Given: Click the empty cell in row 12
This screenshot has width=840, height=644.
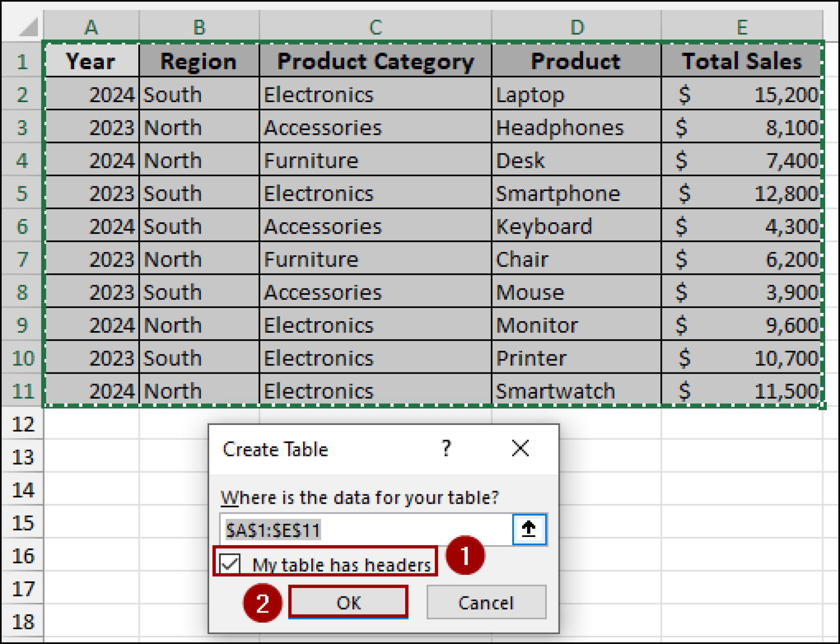Looking at the screenshot, I should point(91,423).
